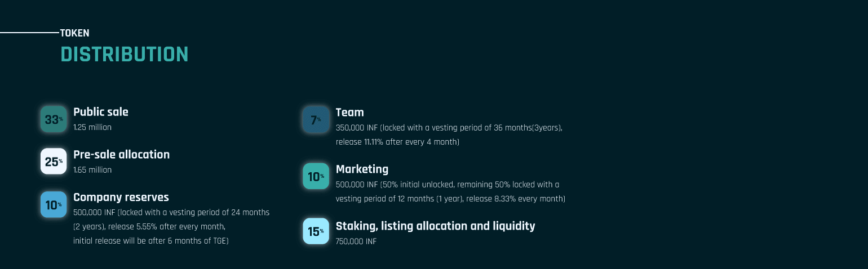Screen dimensions: 868x269
Task: Click the 7% Team badge
Action: [x=316, y=119]
